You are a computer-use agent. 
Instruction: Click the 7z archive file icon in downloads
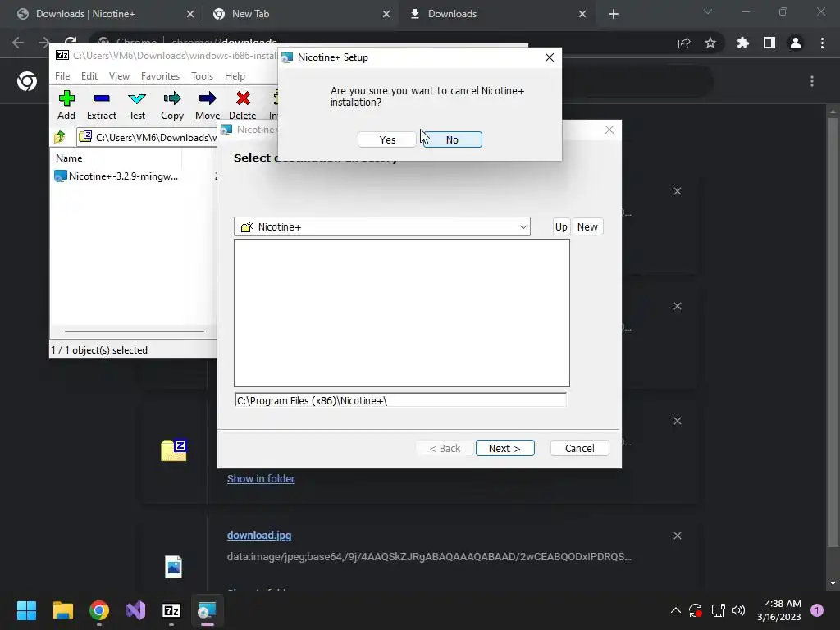coord(174,450)
